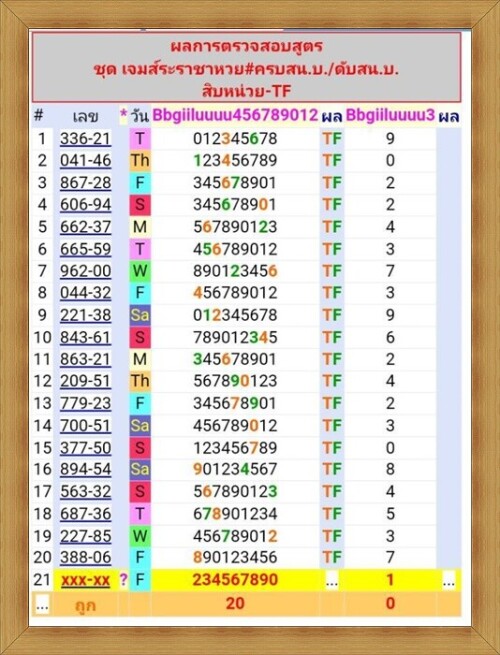The width and height of the screenshot is (500, 655).
Task: Click the ellipsis next to 234567890
Action: [x=332, y=581]
